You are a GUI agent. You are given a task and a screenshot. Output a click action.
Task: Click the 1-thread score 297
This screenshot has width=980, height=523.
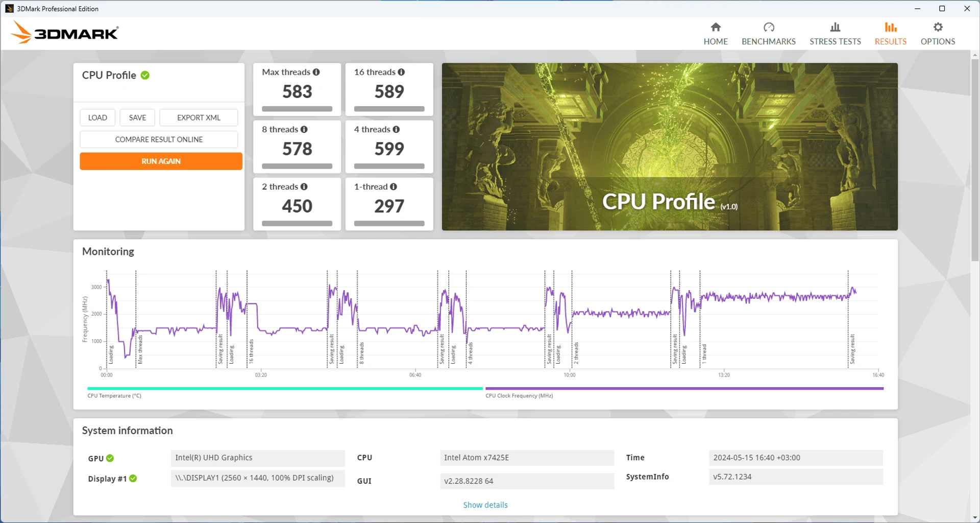coord(389,206)
